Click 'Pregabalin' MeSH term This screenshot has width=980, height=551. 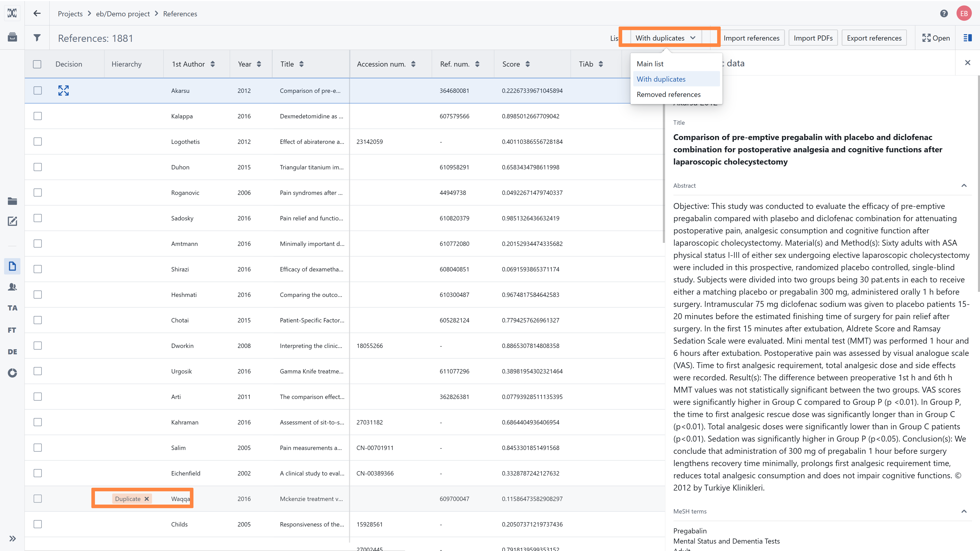(x=690, y=531)
